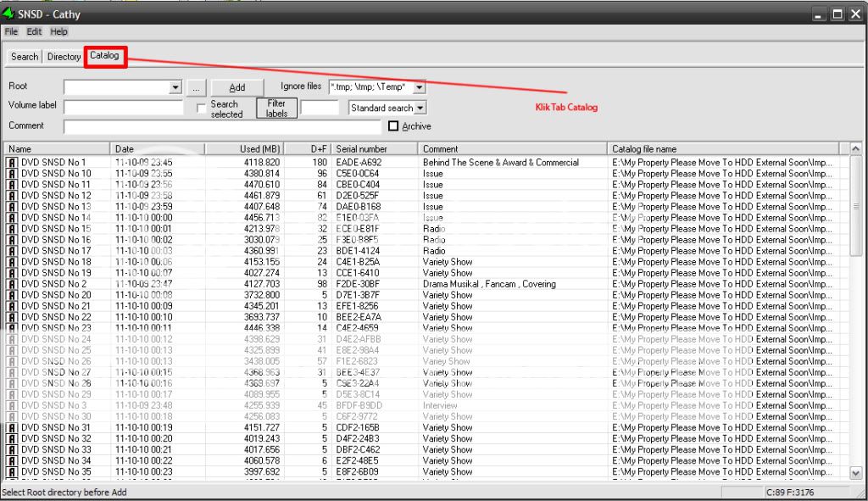Click the status text "C:89 F:3176"
Viewport: 868px width, 501px height.
791,493
